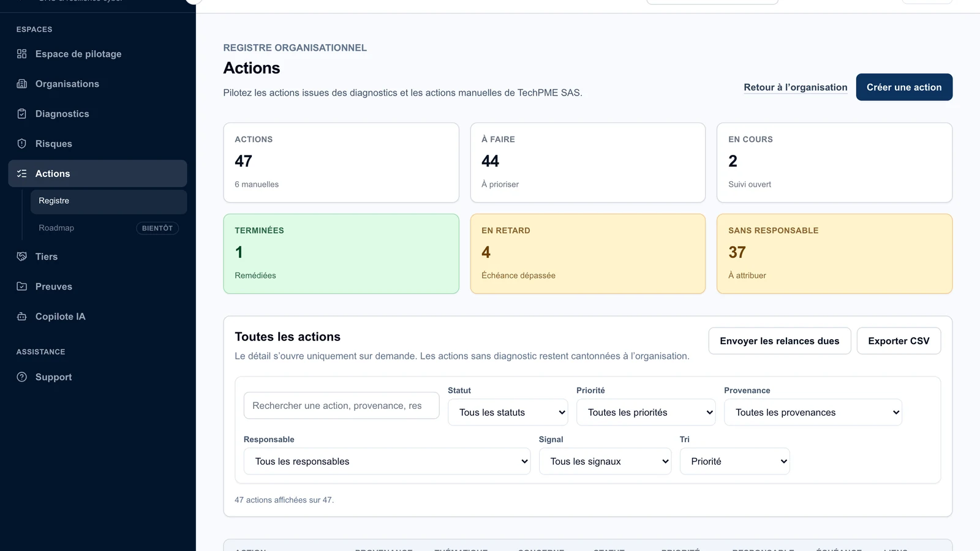Click the 'À attribuer' text
Image resolution: width=980 pixels, height=551 pixels.
point(747,275)
